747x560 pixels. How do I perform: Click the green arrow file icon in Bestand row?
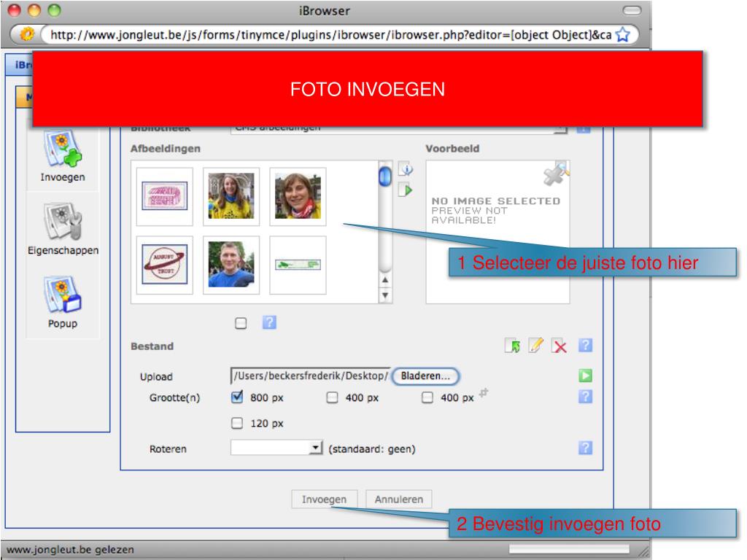click(513, 345)
